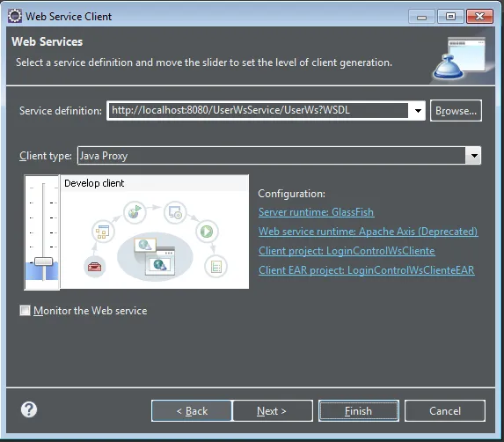
Task: Click the Finish button
Action: click(359, 411)
